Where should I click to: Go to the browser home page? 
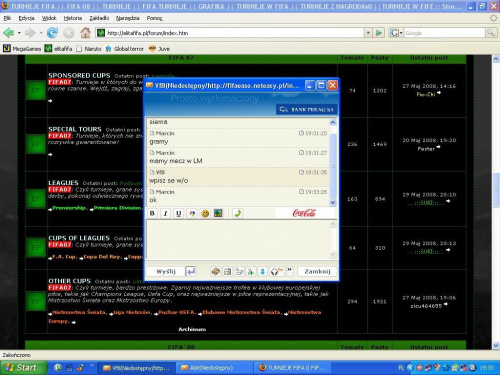pos(85,33)
